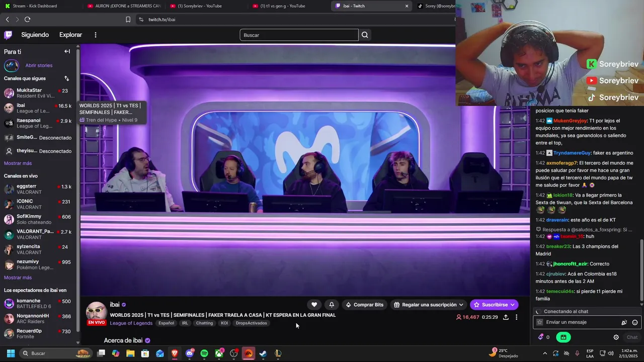Click the IRL tag

[x=185, y=323]
